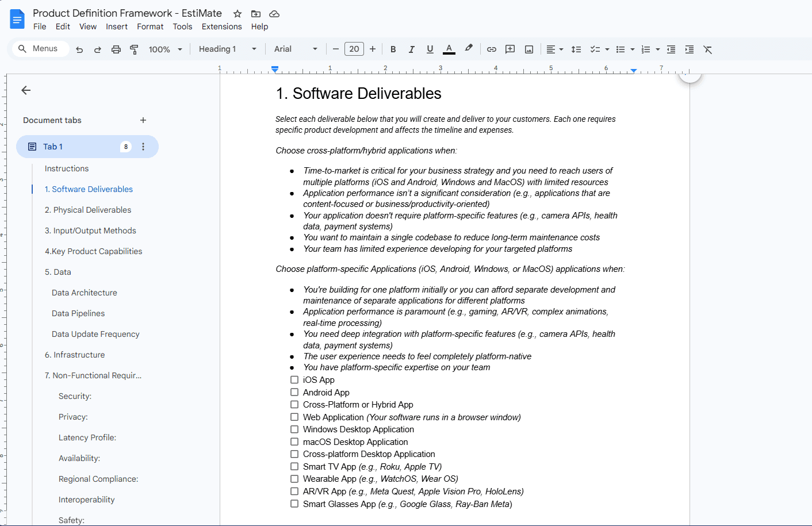
Task: Clear formatting with the toolbar icon
Action: click(x=708, y=49)
